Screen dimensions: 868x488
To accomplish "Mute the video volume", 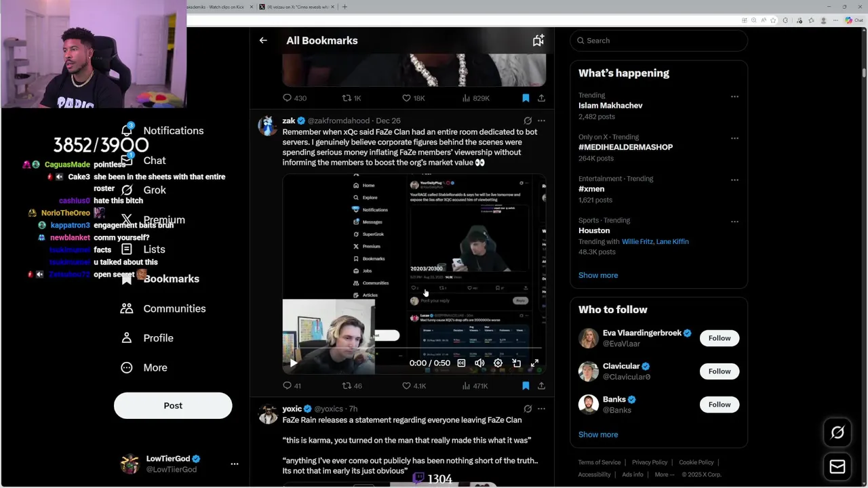I will pos(479,363).
